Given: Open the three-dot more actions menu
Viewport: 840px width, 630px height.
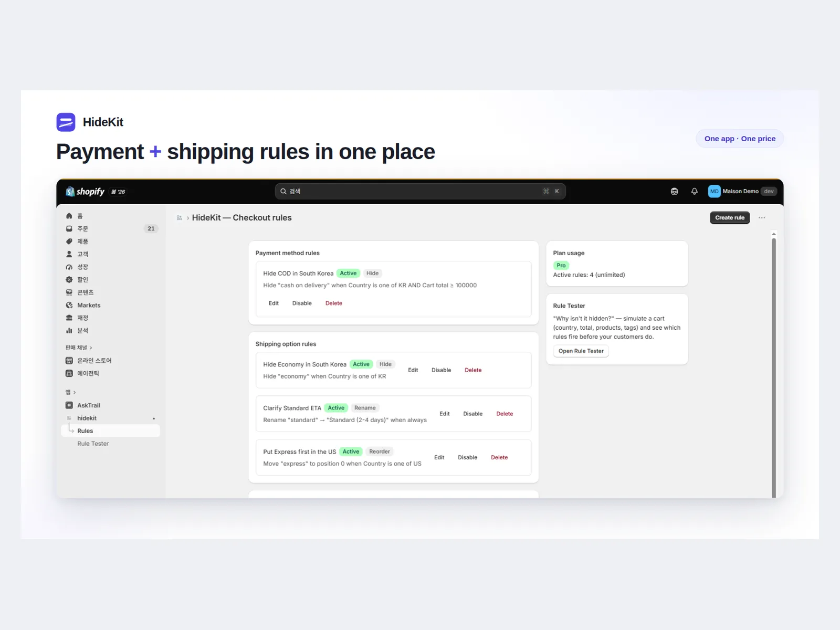Looking at the screenshot, I should 762,218.
